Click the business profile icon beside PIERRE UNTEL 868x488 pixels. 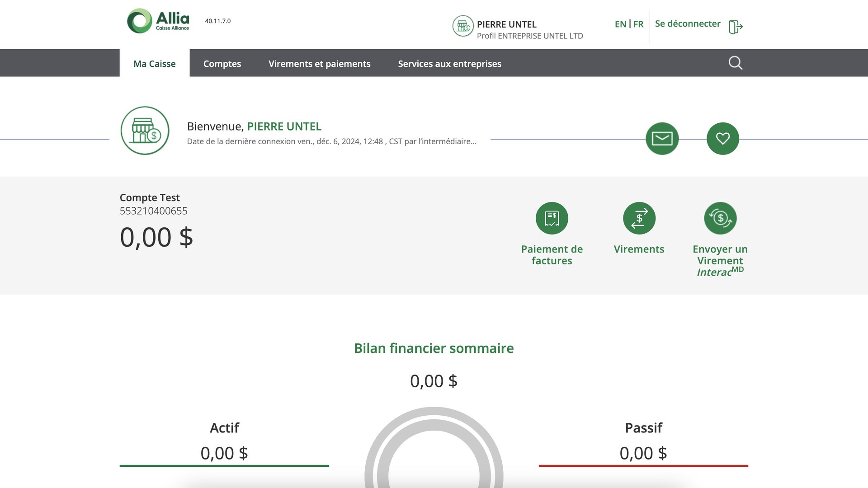(463, 26)
